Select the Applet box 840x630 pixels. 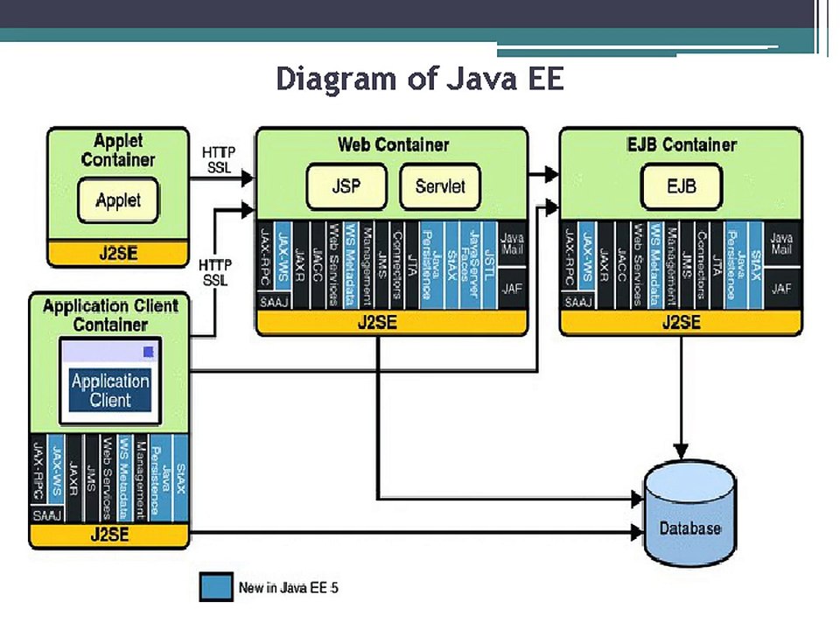tap(118, 200)
